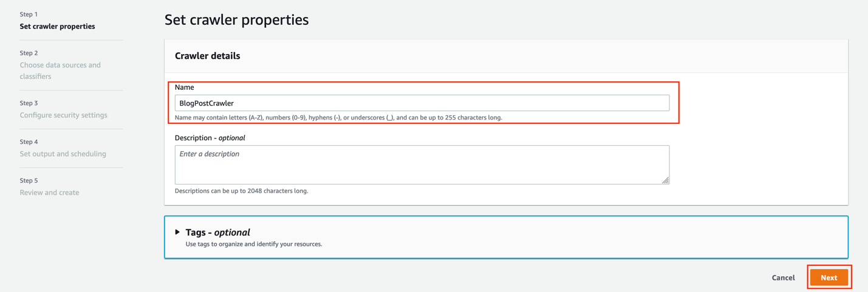Click the Crawler details section header
868x292 pixels.
click(x=207, y=56)
